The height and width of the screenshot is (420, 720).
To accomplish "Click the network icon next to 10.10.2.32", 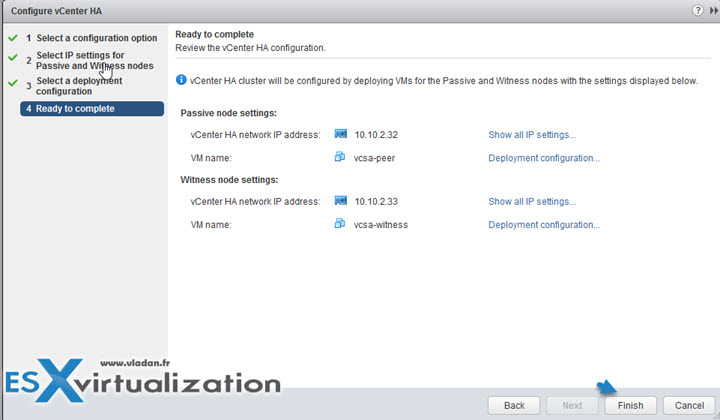I will (341, 134).
